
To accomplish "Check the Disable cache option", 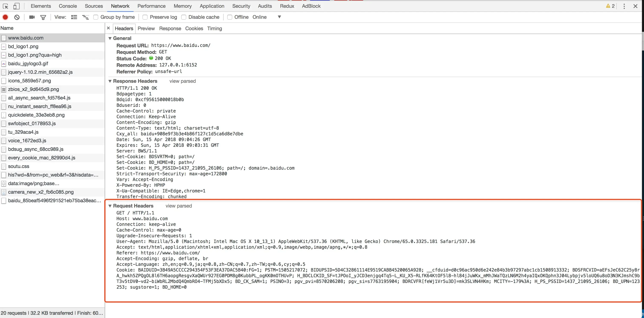I will (184, 17).
